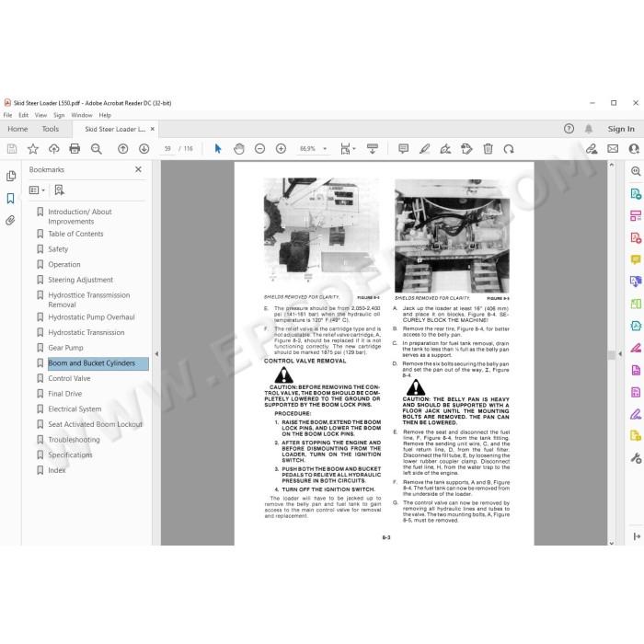
Task: Open the Comment tool in right pane
Action: pyautogui.click(x=636, y=259)
